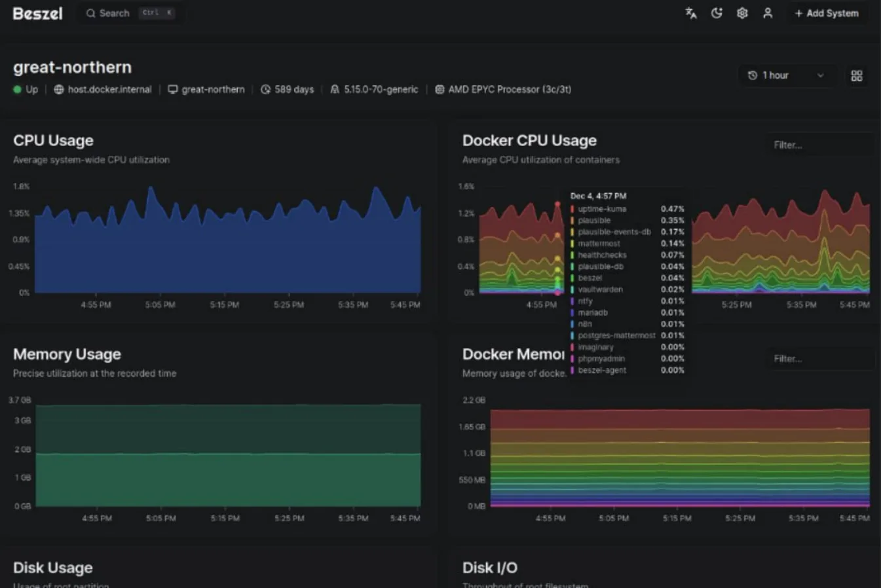Image resolution: width=881 pixels, height=588 pixels.
Task: Click the chevron in time selector
Action: click(820, 75)
